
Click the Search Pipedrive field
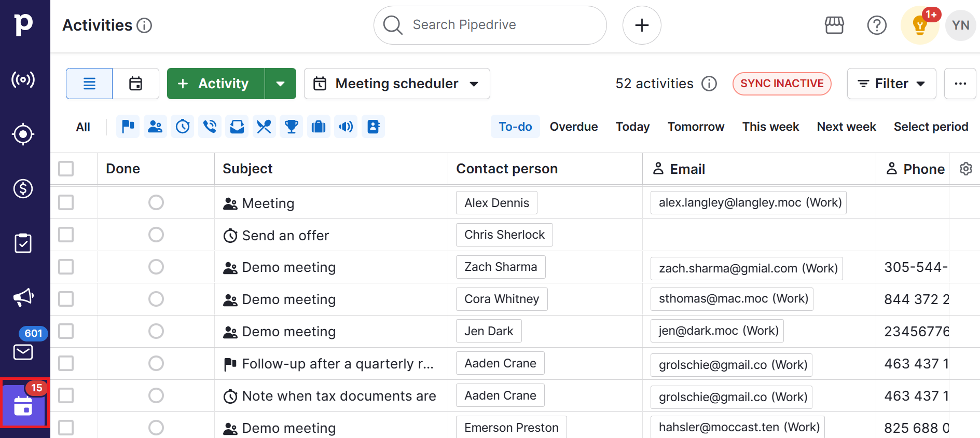coord(490,25)
